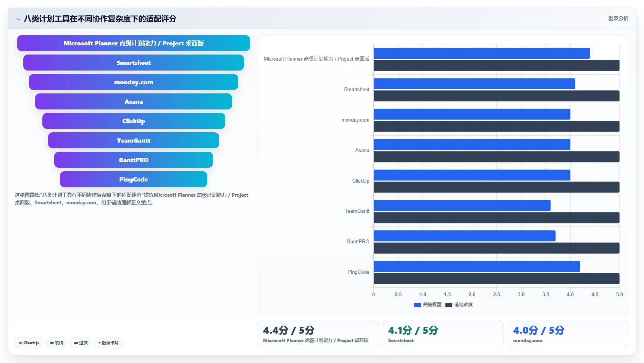Open the 4.1分 / 5分 Smartsheet score card

[x=443, y=334]
